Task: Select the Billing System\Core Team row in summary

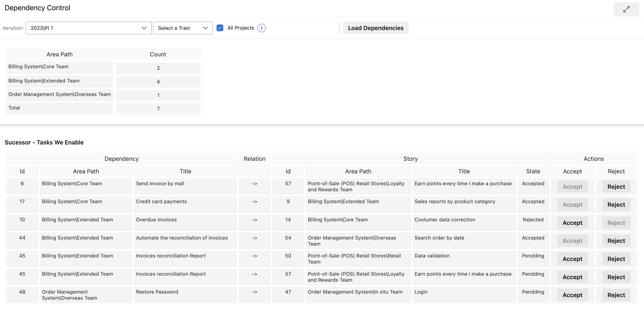Action: click(59, 67)
